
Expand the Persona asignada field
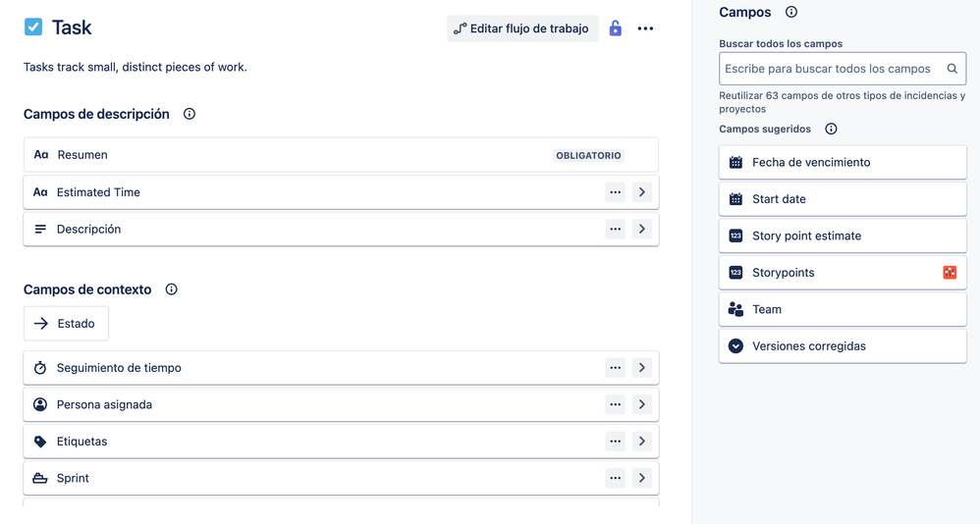coord(642,404)
